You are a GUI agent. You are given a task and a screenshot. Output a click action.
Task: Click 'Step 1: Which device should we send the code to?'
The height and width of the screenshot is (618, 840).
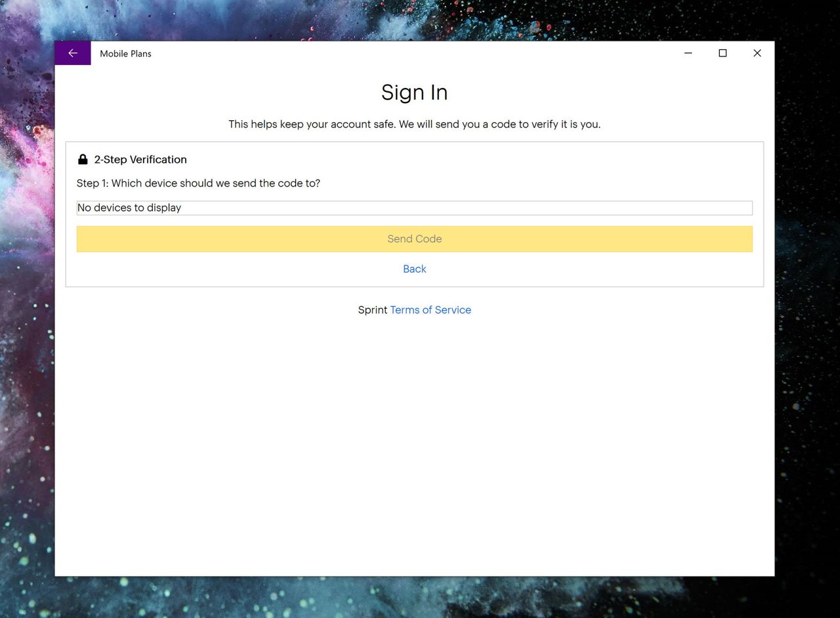pos(198,183)
